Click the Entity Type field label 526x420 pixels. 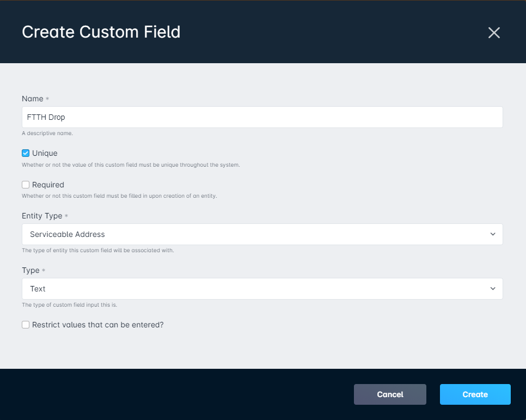pos(42,216)
